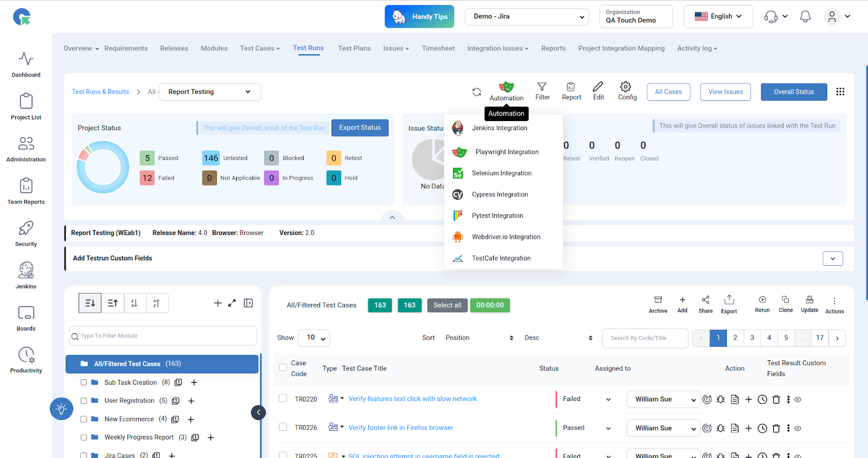
Task: Click the Rerun icon
Action: pyautogui.click(x=762, y=304)
